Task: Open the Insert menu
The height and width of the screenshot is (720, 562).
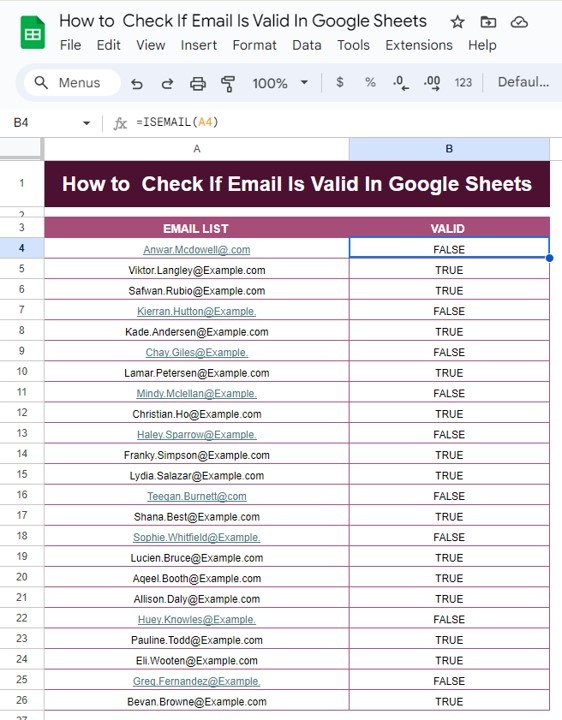Action: pos(198,45)
